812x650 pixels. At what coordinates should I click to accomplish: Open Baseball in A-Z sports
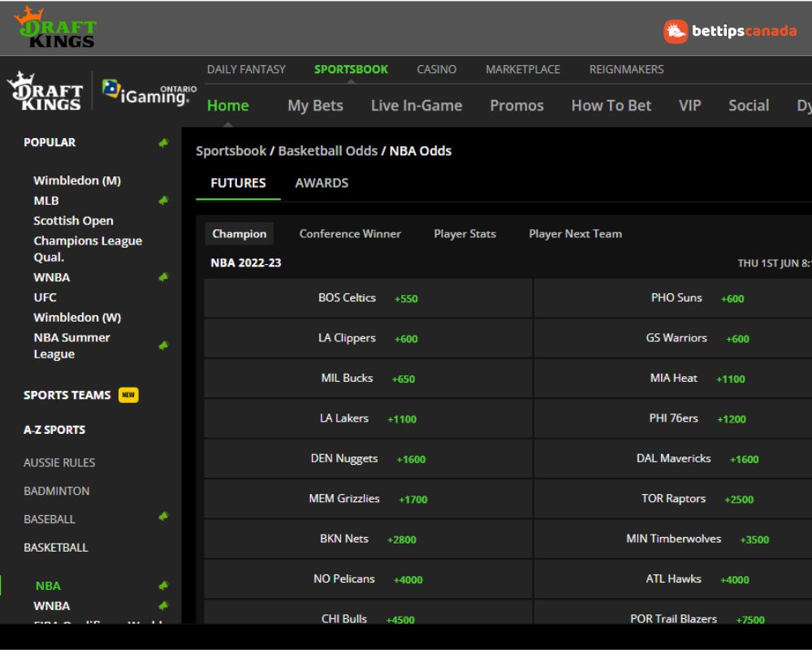click(50, 519)
